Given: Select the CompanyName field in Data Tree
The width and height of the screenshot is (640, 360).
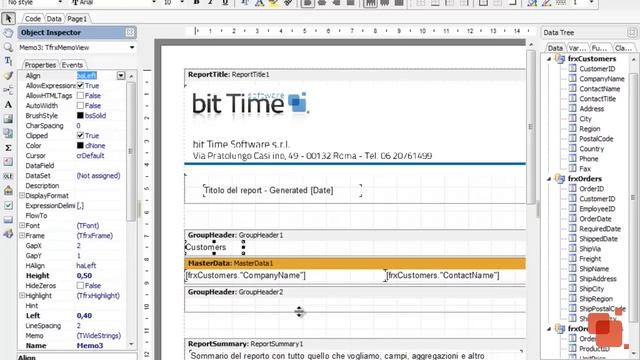Looking at the screenshot, I should (602, 79).
